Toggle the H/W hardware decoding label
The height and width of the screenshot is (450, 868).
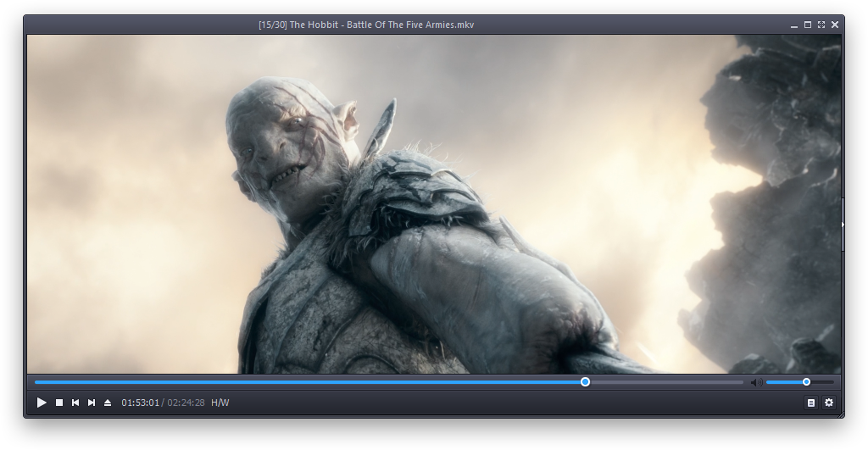[x=220, y=403]
